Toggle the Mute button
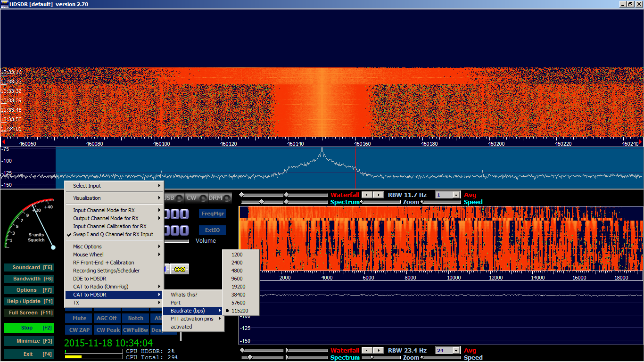 coord(79,318)
